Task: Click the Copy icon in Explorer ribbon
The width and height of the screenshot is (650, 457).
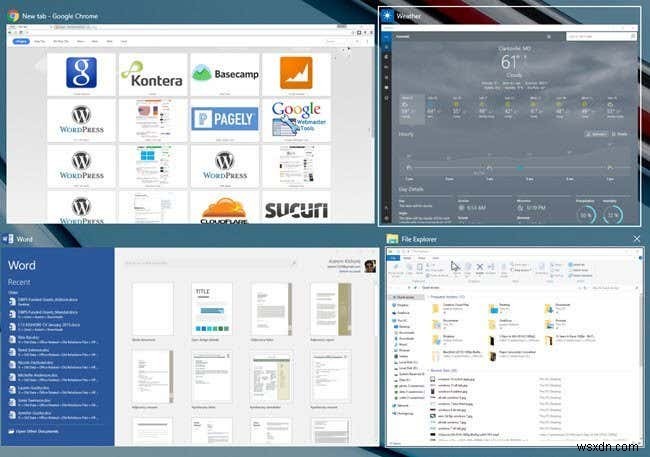Action: click(x=409, y=269)
